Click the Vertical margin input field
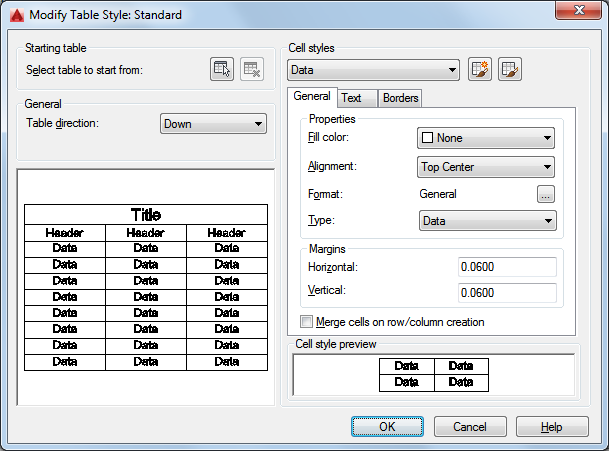609x451 pixels. pos(507,293)
